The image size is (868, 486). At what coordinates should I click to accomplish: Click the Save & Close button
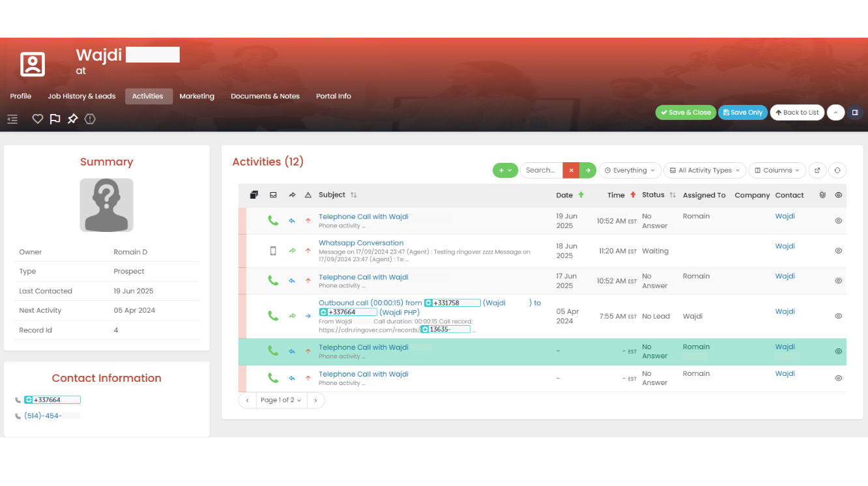[x=686, y=112]
